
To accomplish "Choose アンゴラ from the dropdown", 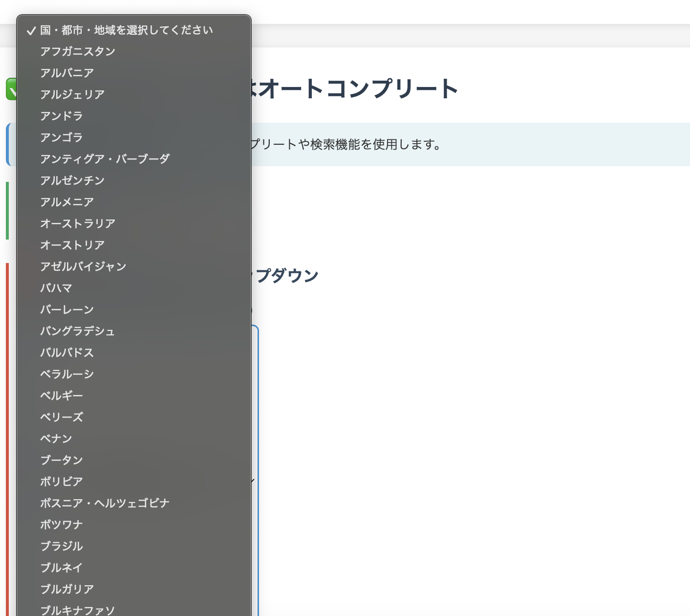I will point(134,138).
